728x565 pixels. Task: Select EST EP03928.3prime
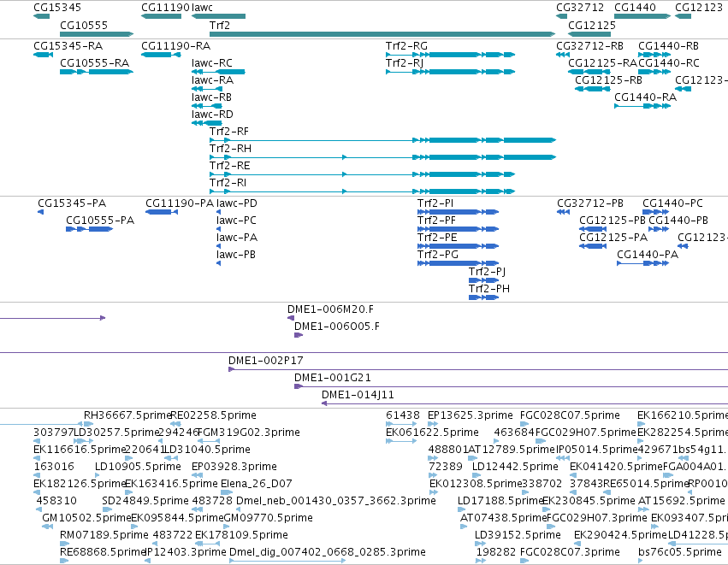tap(198, 475)
